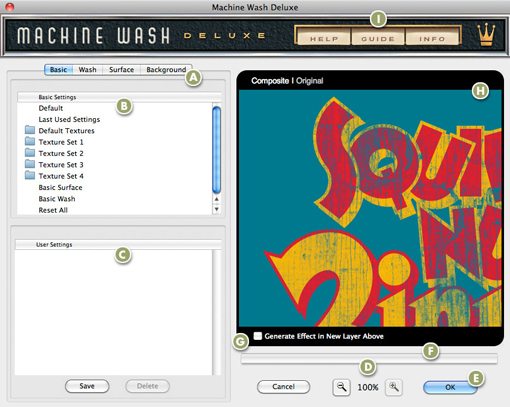Open the Texture Set 4 folder icon
510x407 pixels.
point(30,176)
